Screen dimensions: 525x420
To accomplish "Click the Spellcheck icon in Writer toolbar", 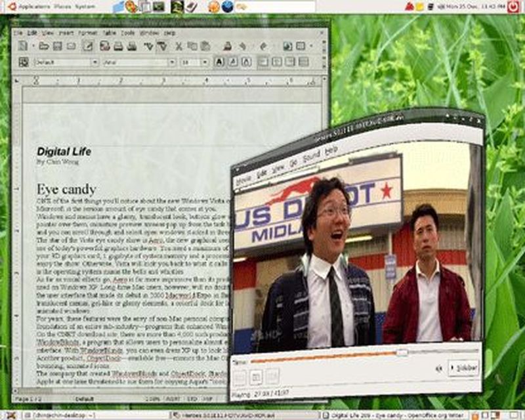I will click(x=148, y=46).
